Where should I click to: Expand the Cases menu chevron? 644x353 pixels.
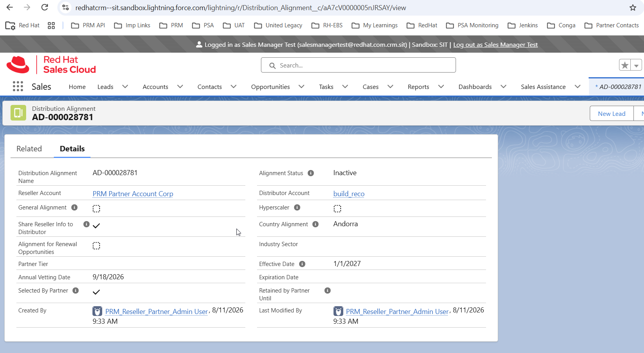click(390, 87)
